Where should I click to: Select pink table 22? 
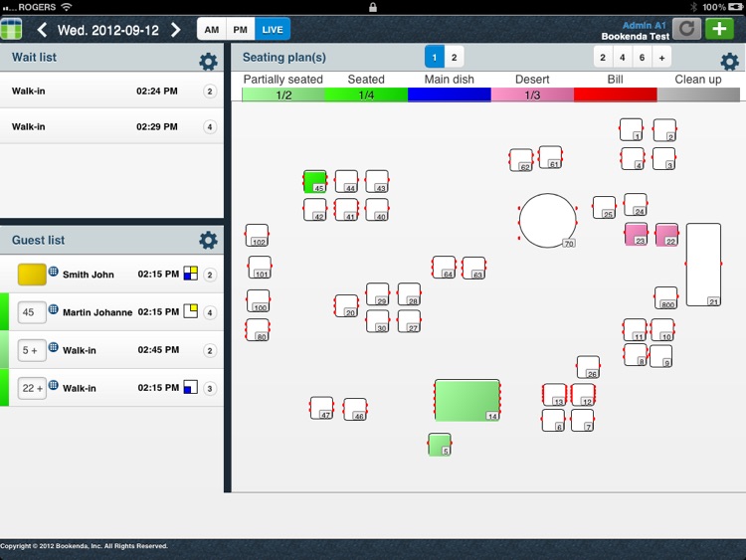point(667,235)
